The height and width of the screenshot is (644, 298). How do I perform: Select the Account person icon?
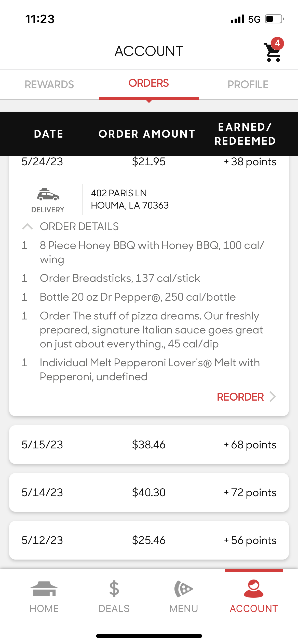point(254,589)
